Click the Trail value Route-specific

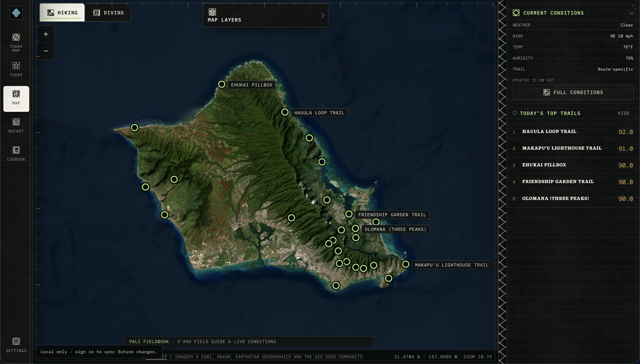click(x=615, y=69)
